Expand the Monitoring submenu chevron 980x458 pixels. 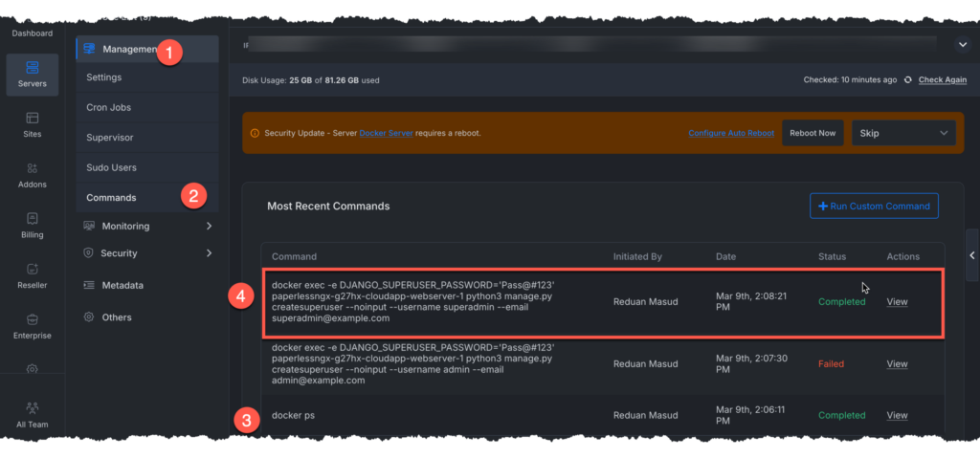click(x=209, y=226)
